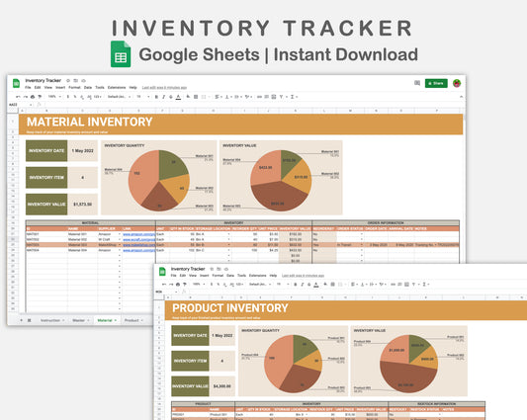
Task: Open horizontal align dropdown in Material toolbar
Action: tap(218, 97)
